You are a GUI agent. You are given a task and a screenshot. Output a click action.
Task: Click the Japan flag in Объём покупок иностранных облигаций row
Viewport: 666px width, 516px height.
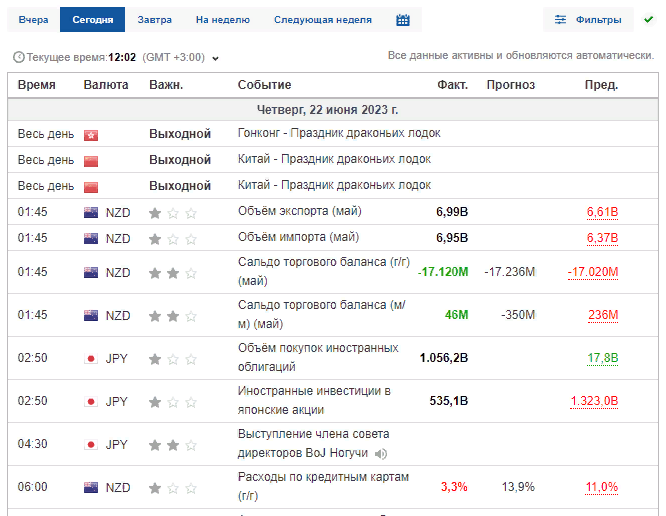click(91, 358)
